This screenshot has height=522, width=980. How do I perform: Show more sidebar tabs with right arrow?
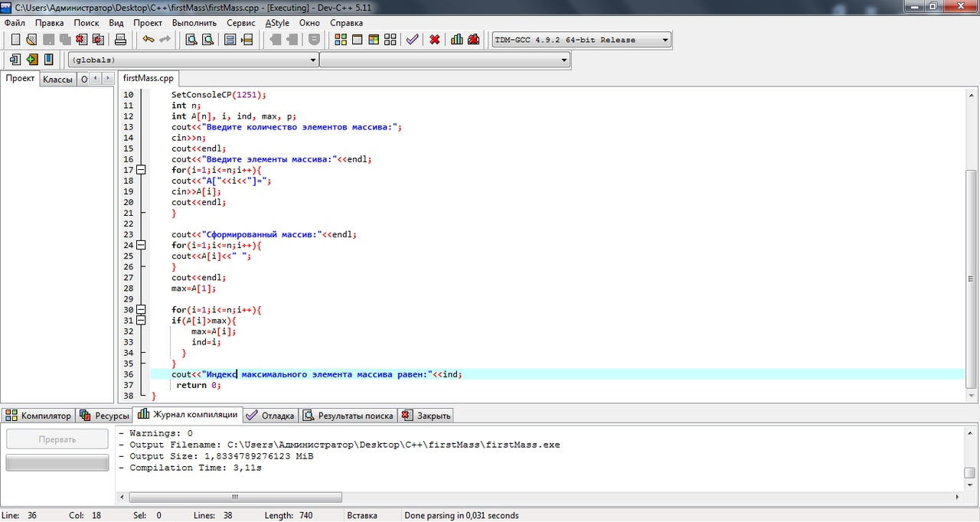click(108, 79)
